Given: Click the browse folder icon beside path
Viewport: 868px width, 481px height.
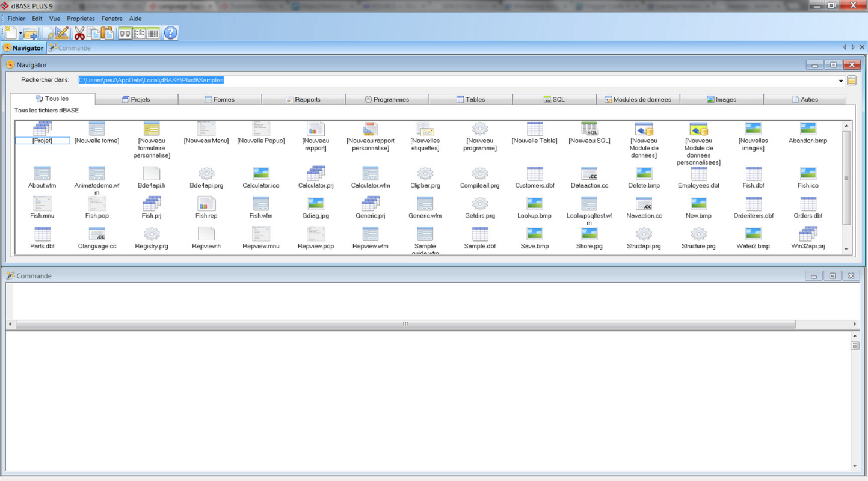Looking at the screenshot, I should pyautogui.click(x=852, y=81).
